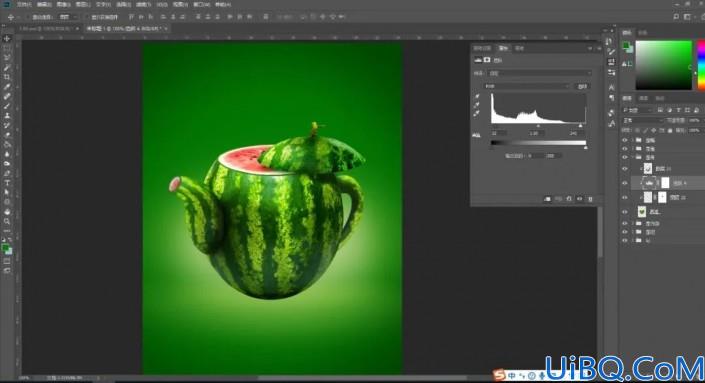Toggle Auto-Select checkbox in options bar
Viewport: 705px width, 383px height.
click(28, 17)
